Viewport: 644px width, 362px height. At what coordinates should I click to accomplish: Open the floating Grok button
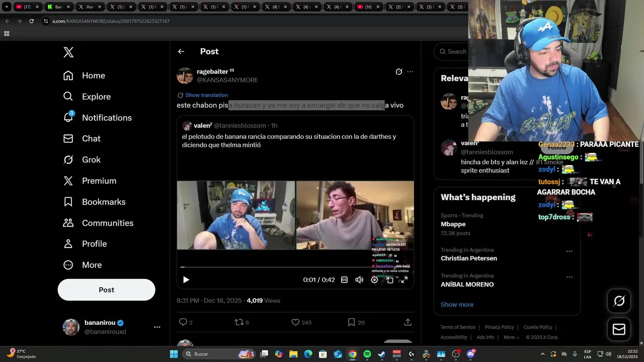[x=619, y=301]
